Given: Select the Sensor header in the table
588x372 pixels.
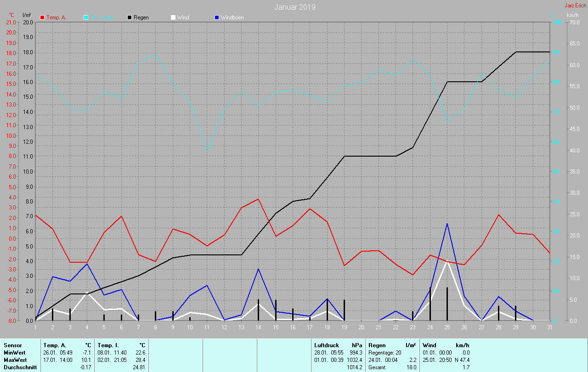Looking at the screenshot, I should 13,345.
